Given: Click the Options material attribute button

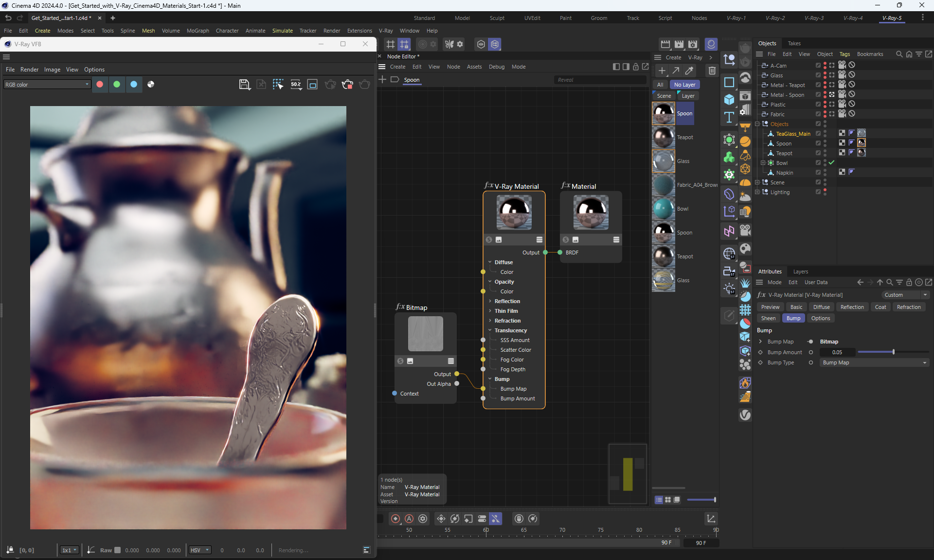Looking at the screenshot, I should pyautogui.click(x=820, y=318).
